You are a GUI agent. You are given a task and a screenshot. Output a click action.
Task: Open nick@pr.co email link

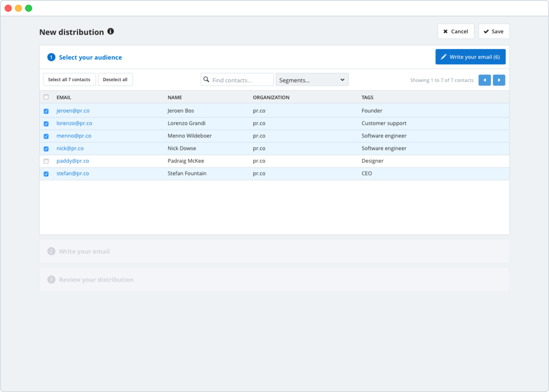pyautogui.click(x=70, y=148)
